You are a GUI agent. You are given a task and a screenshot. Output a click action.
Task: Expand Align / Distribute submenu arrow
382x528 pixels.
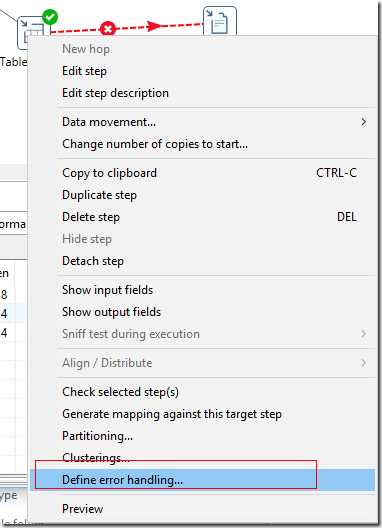(x=363, y=363)
